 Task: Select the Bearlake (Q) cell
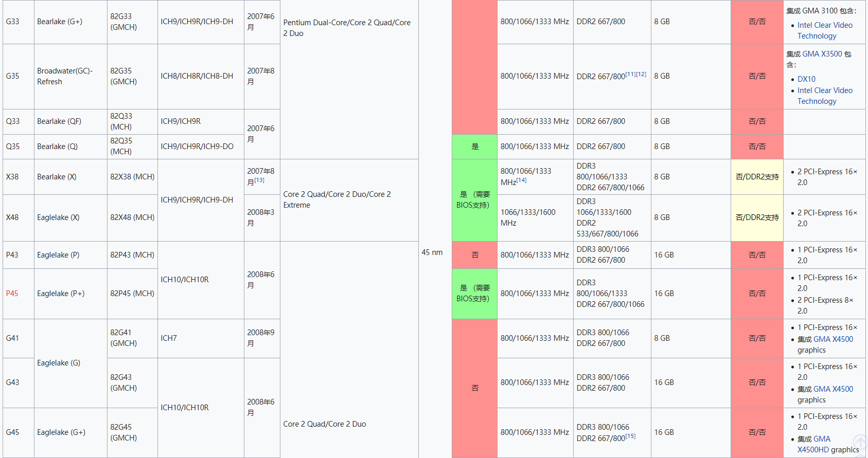(x=70, y=146)
